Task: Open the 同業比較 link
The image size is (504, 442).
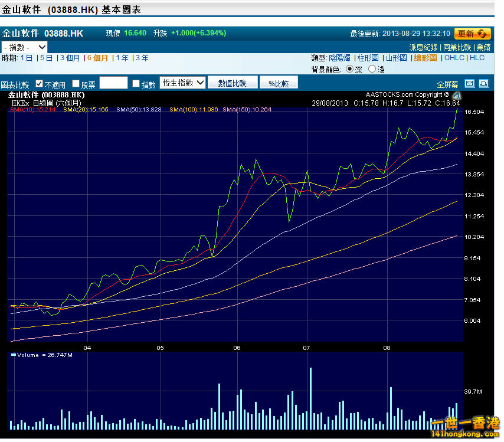Action: [x=457, y=48]
